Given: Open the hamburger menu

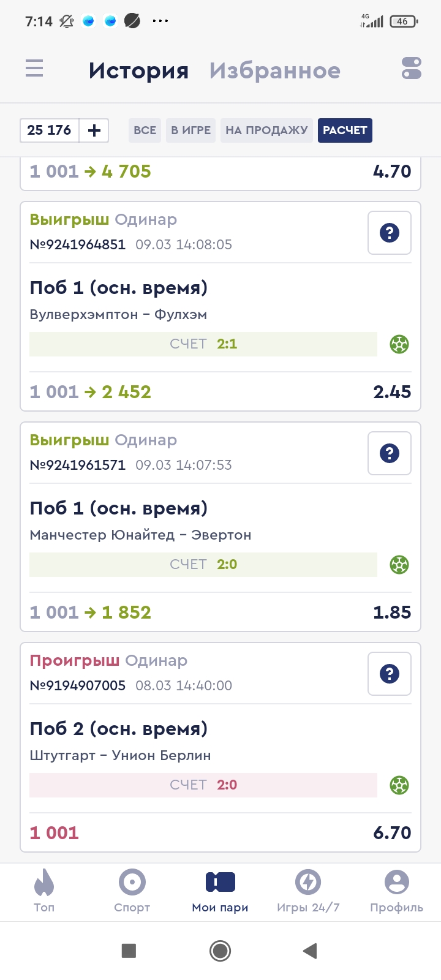Looking at the screenshot, I should 34,69.
